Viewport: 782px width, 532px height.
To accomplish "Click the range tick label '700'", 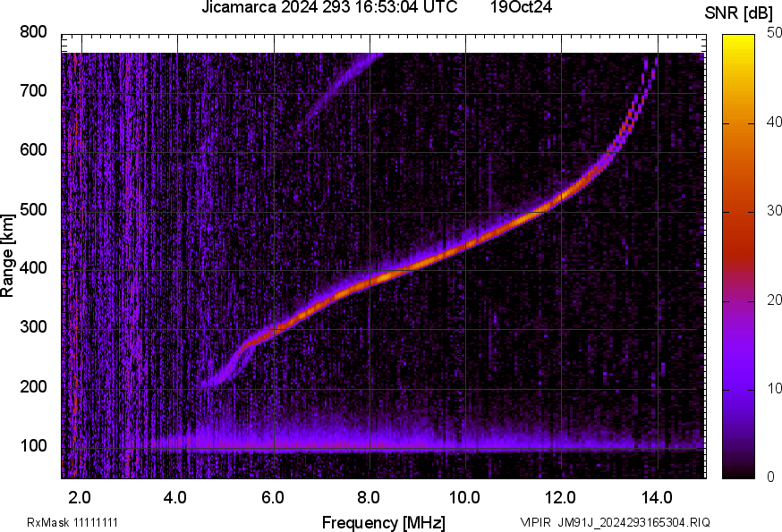I will (x=33, y=91).
